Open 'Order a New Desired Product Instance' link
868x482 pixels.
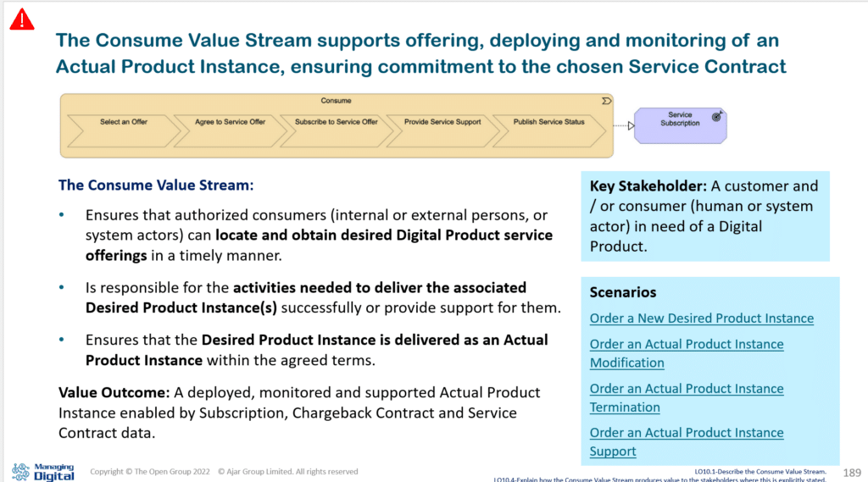pyautogui.click(x=701, y=319)
